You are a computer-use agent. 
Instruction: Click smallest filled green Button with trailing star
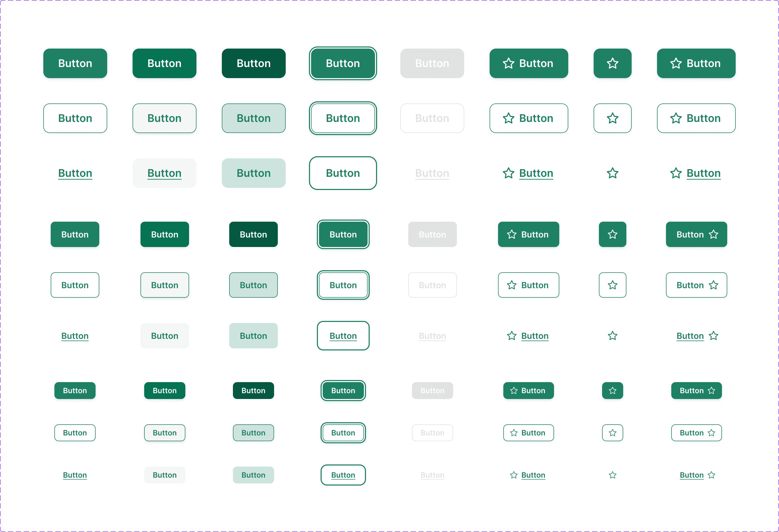(697, 391)
